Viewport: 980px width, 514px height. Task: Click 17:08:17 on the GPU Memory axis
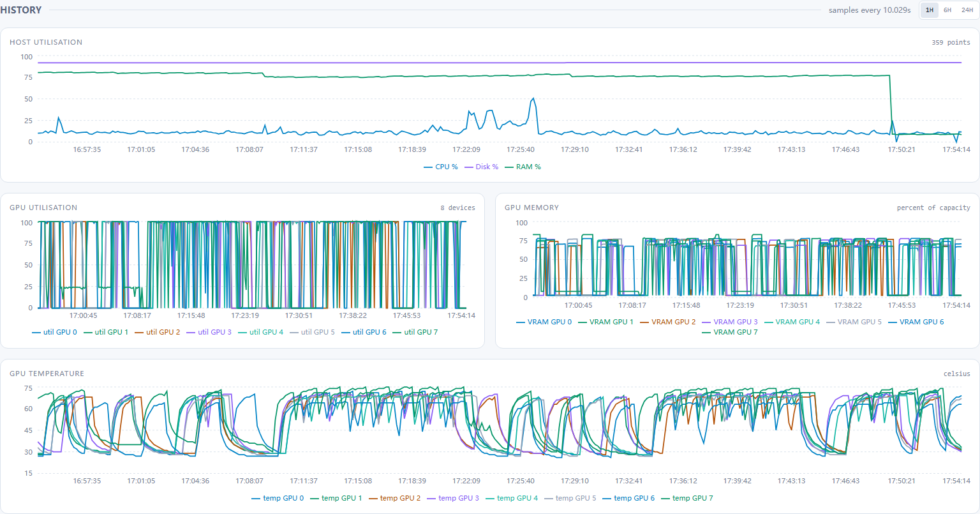click(x=632, y=305)
